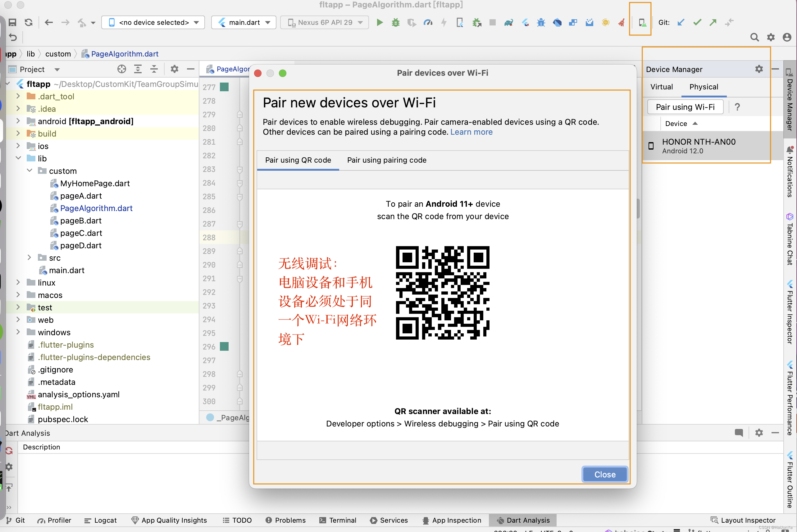
Task: Open the Profiler tool window
Action: coord(55,520)
